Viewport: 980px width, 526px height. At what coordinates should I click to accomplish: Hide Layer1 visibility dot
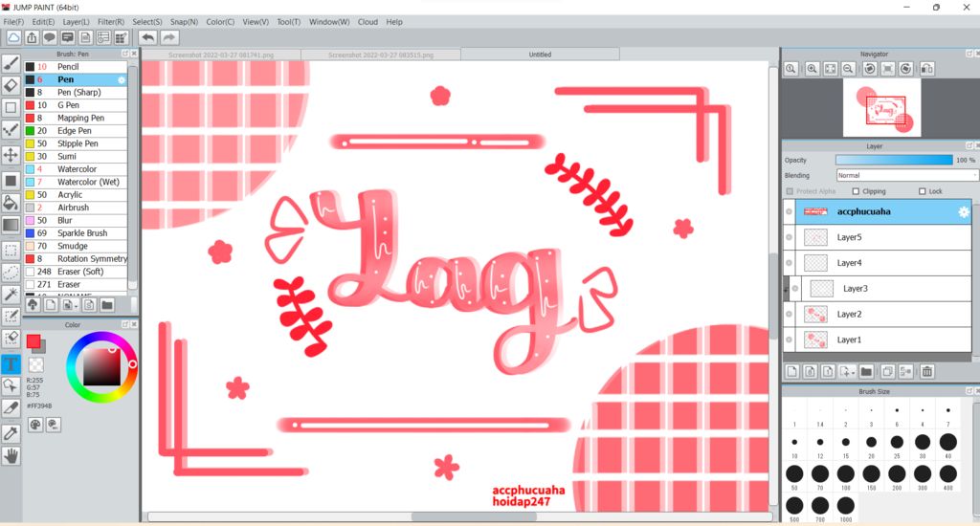[x=789, y=340]
